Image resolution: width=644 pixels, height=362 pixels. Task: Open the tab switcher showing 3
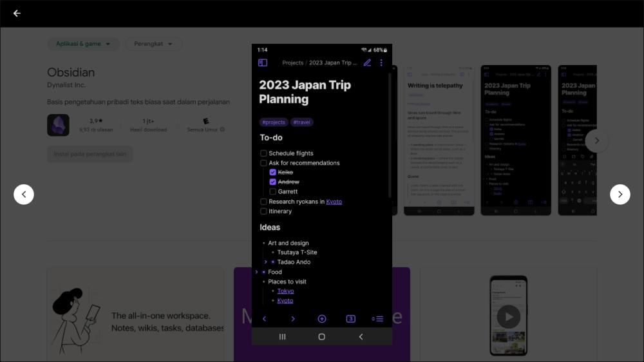tap(351, 319)
